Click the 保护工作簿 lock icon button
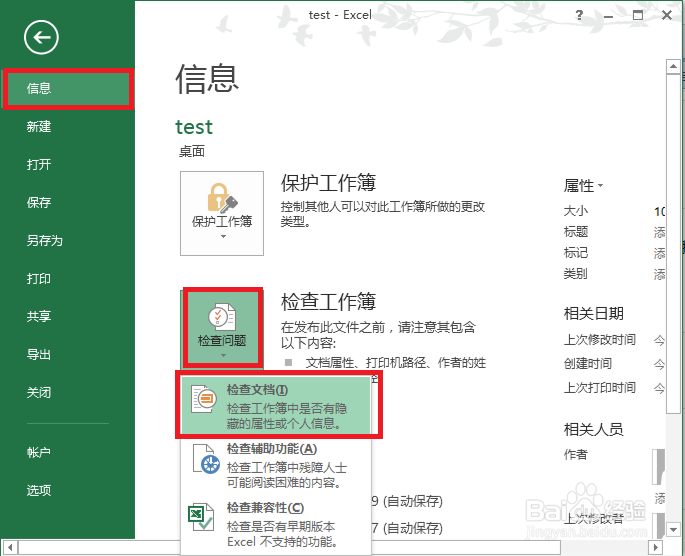 (x=222, y=213)
